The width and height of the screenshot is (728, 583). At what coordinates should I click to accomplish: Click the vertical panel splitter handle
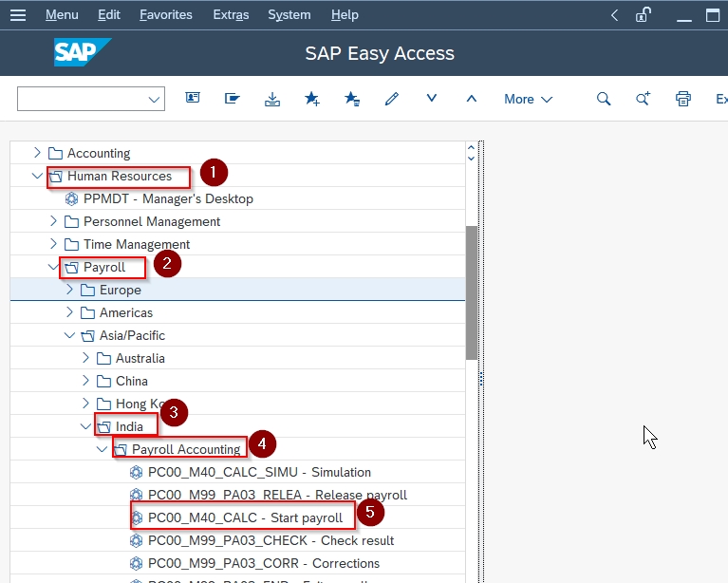(481, 379)
